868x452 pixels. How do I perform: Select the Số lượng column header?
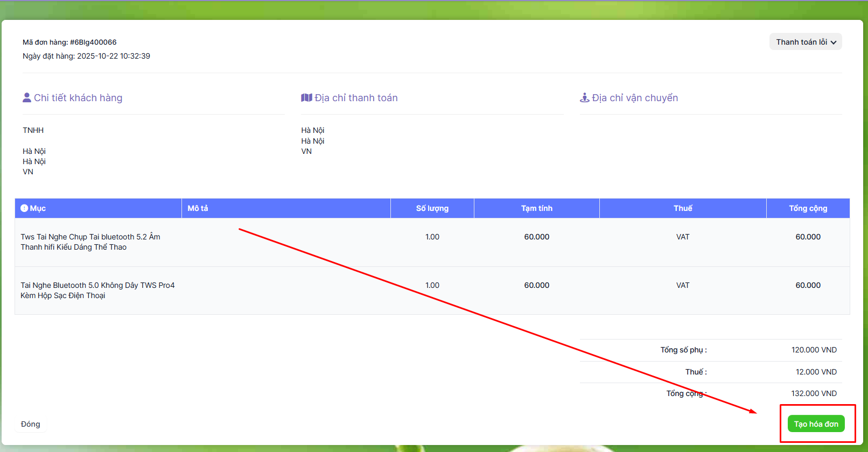(x=432, y=208)
